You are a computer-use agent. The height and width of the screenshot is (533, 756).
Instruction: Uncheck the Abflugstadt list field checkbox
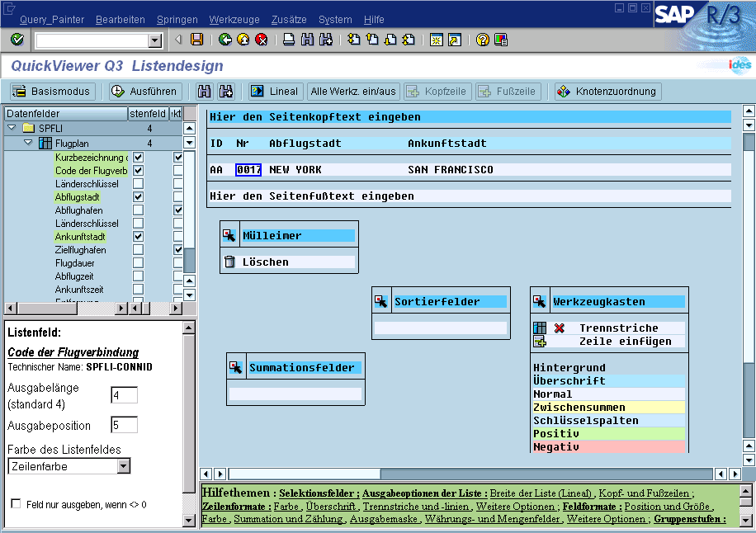click(139, 196)
